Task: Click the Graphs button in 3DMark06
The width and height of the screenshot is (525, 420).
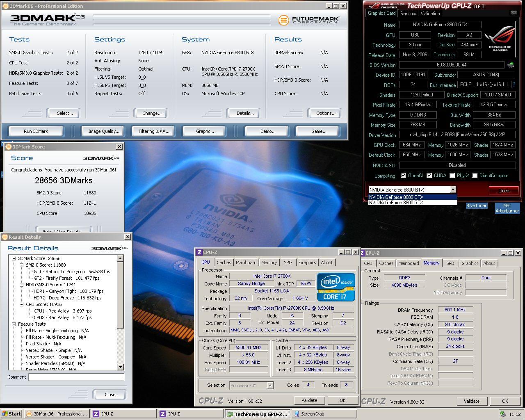Action: click(205, 131)
